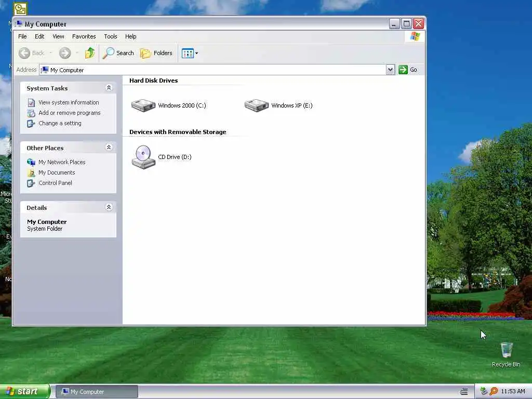Click the My Computer title bar icon

pos(19,24)
